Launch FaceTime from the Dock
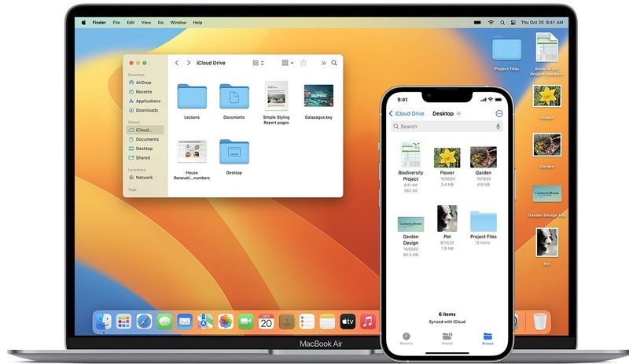The height and width of the screenshot is (364, 629). (x=246, y=322)
